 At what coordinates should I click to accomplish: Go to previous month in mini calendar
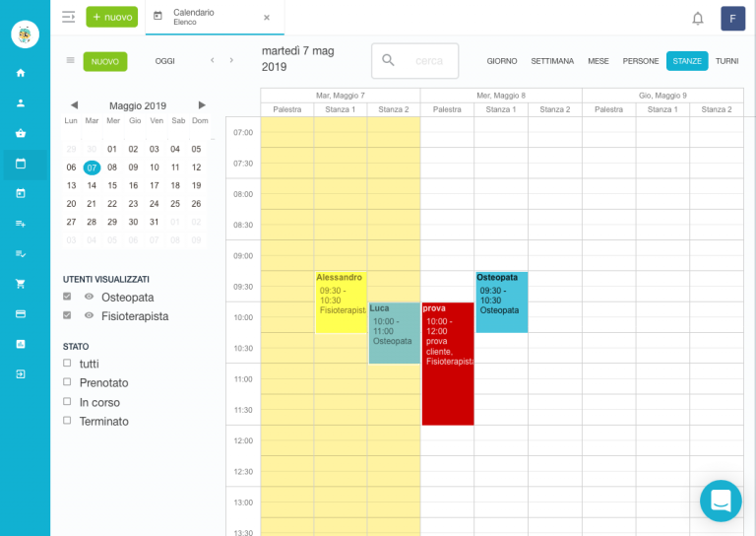pos(74,105)
